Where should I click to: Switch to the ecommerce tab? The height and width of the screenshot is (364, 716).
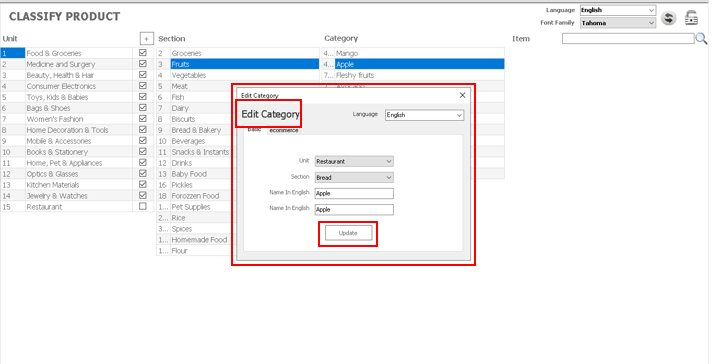pos(284,131)
